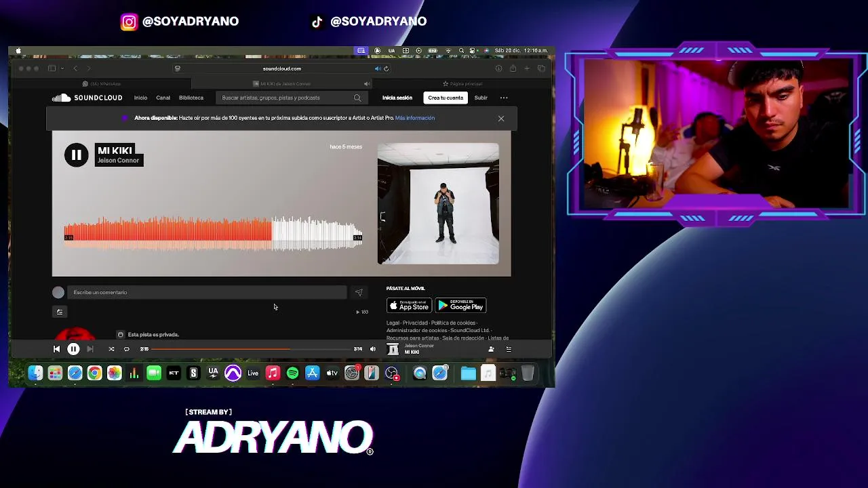Click the search magnifier icon in SoundCloud
The image size is (868, 488).
pos(357,98)
